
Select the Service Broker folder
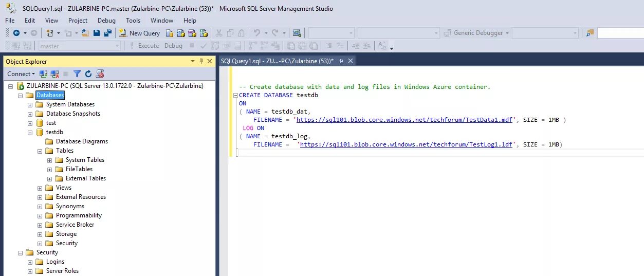(x=75, y=225)
